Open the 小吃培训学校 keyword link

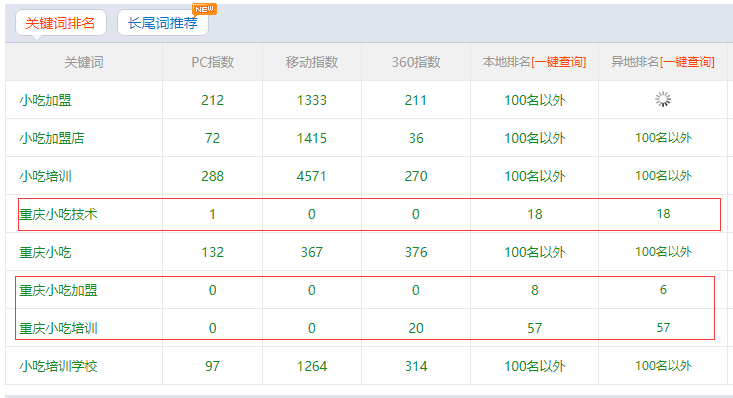[x=58, y=366]
